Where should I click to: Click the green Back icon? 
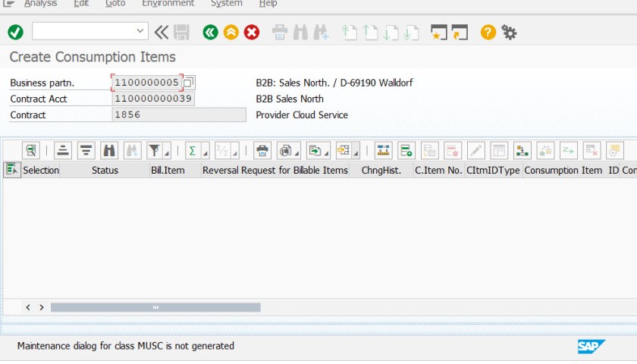[x=211, y=32]
